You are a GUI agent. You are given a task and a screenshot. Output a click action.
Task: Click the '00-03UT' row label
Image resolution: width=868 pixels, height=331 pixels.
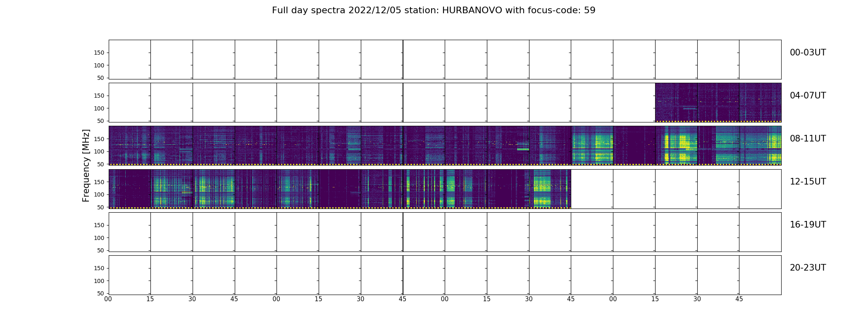pos(808,53)
